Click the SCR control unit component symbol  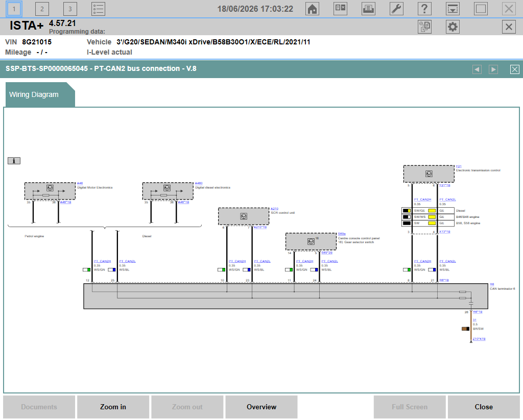pos(244,216)
